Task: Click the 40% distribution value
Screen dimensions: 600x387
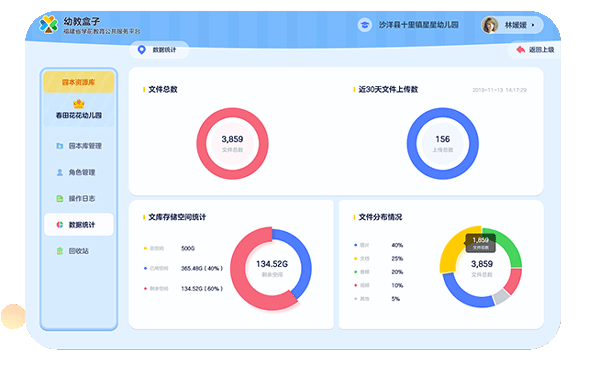Action: pos(397,245)
